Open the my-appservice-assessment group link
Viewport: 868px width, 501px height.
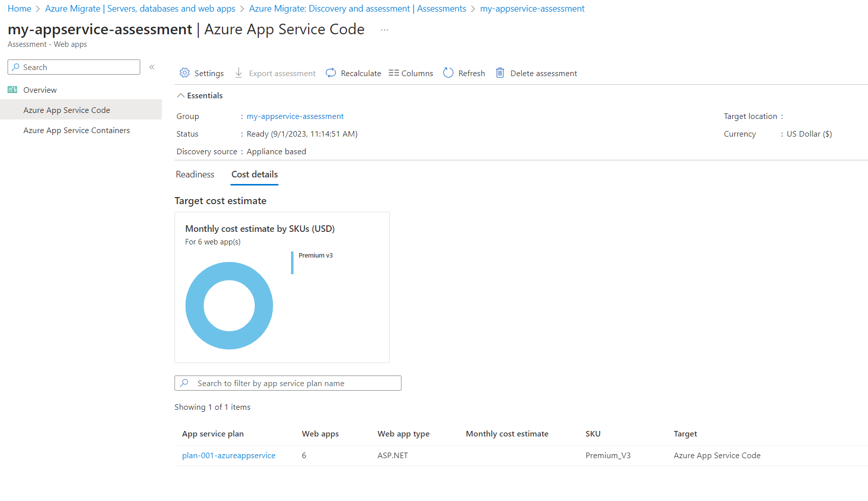(x=295, y=116)
